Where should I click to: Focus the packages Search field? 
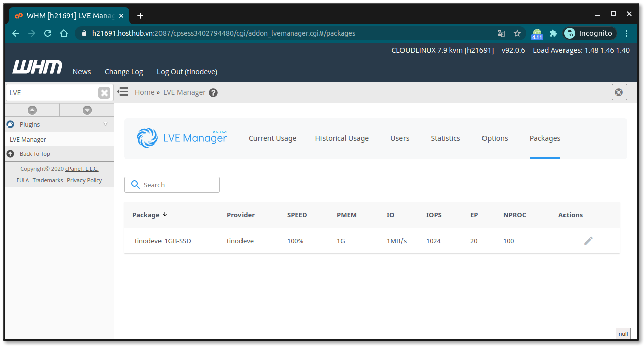click(172, 185)
